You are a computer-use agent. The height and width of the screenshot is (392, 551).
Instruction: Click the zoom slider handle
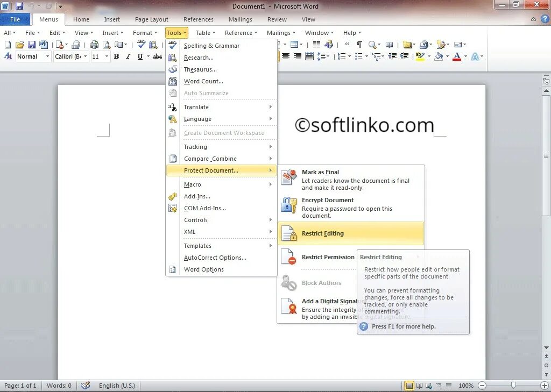click(513, 386)
